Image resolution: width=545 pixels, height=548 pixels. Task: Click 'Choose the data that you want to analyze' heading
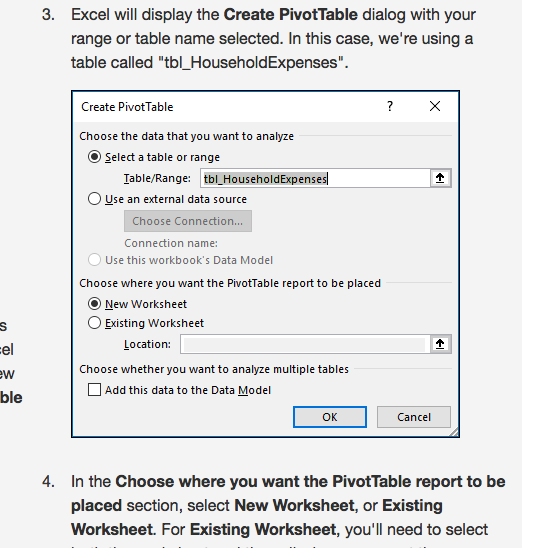pyautogui.click(x=186, y=136)
